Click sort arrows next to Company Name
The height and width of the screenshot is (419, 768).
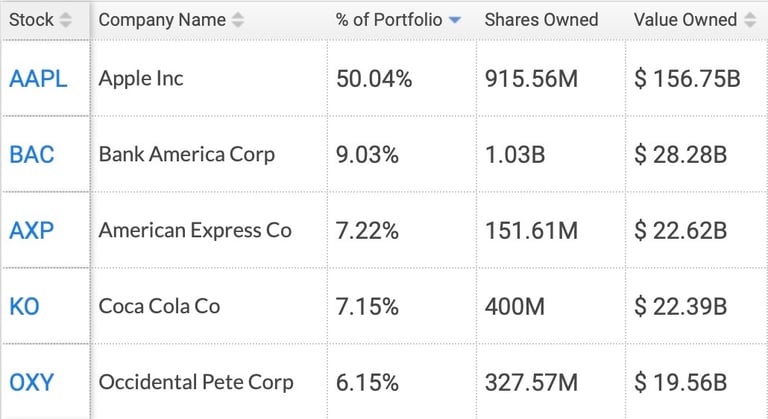(x=237, y=20)
